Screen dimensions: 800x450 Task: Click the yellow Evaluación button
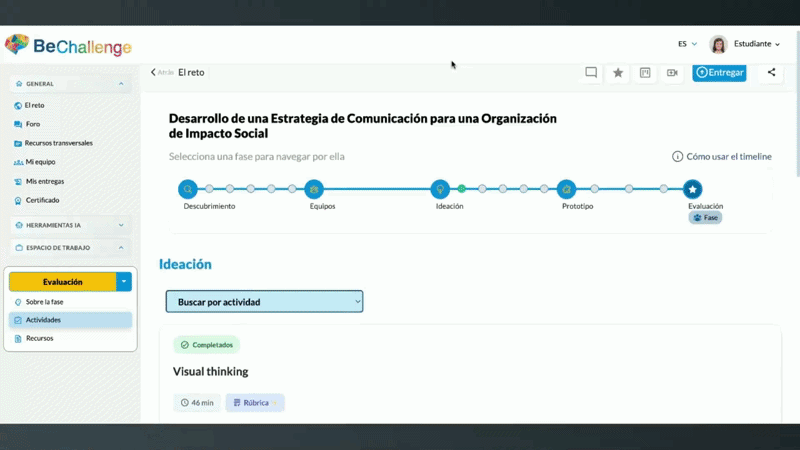click(62, 282)
